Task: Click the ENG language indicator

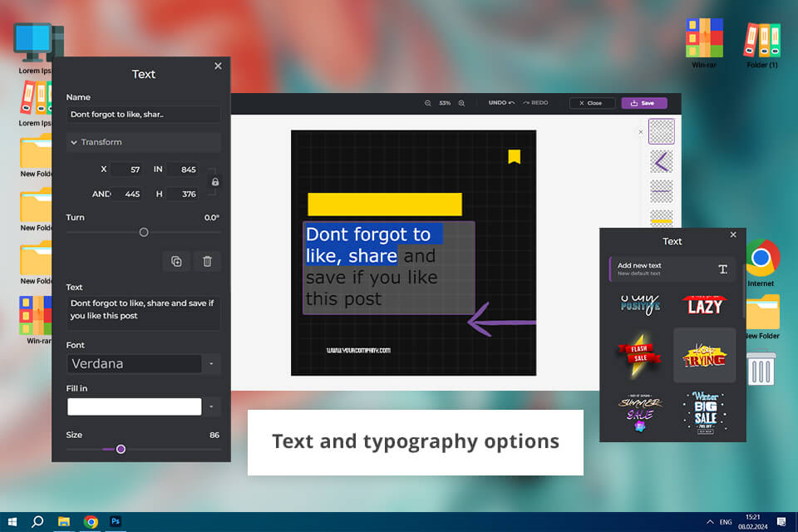Action: click(725, 522)
